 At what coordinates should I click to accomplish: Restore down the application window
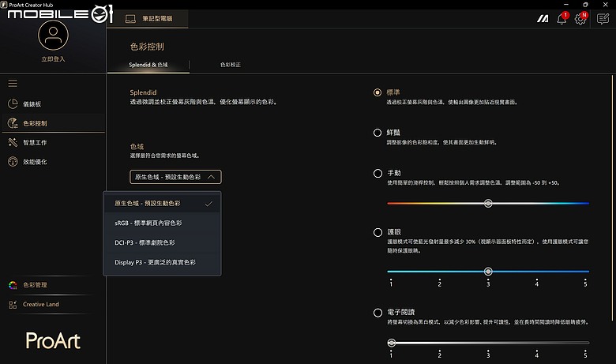585,5
